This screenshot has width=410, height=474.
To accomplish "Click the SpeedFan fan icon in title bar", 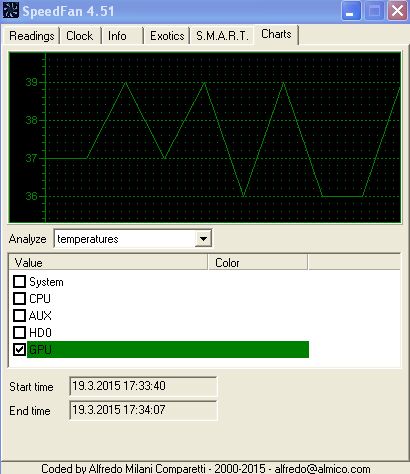I will [x=11, y=10].
